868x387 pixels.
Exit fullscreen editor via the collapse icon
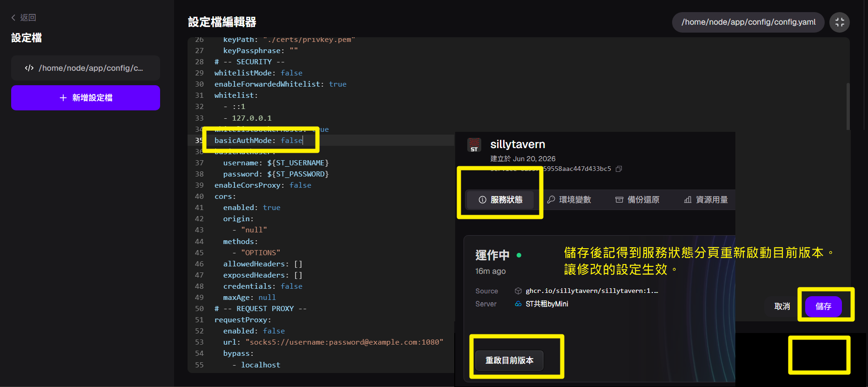pyautogui.click(x=840, y=22)
